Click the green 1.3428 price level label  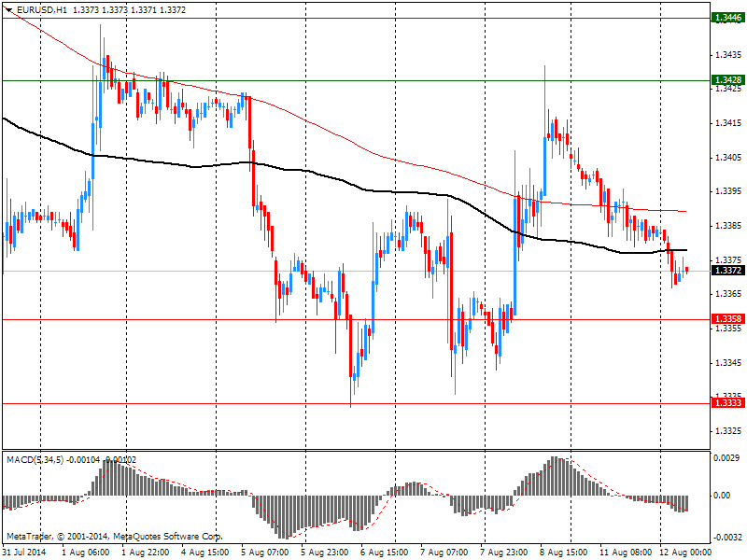point(728,80)
